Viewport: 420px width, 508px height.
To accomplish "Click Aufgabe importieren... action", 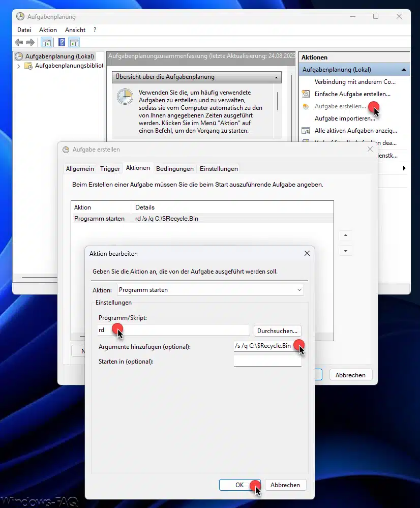I will point(345,118).
